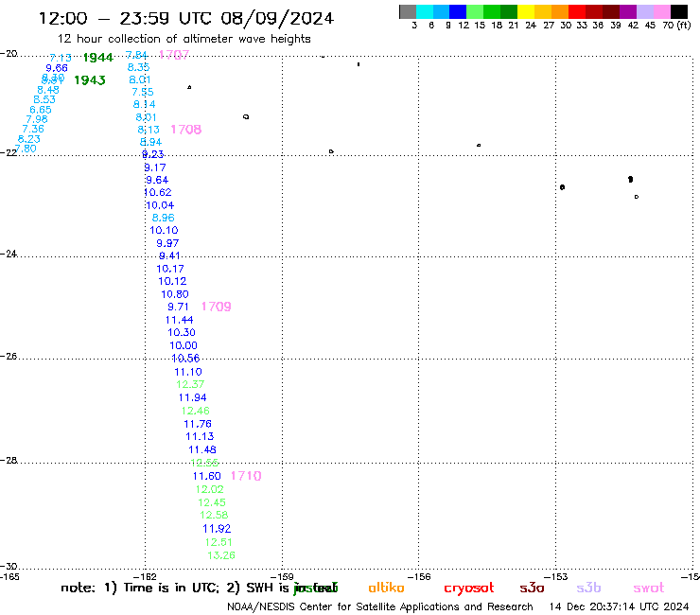This screenshot has height=615, width=700.
Task: Click the wave height value '13.26'
Action: [221, 555]
